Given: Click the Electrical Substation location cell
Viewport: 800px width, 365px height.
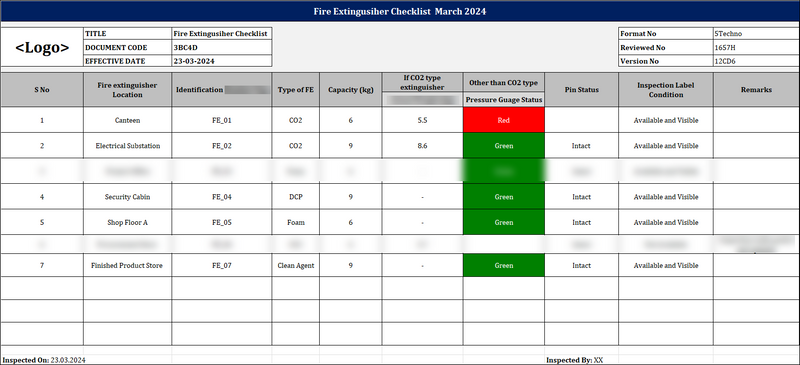Looking at the screenshot, I should pos(128,146).
